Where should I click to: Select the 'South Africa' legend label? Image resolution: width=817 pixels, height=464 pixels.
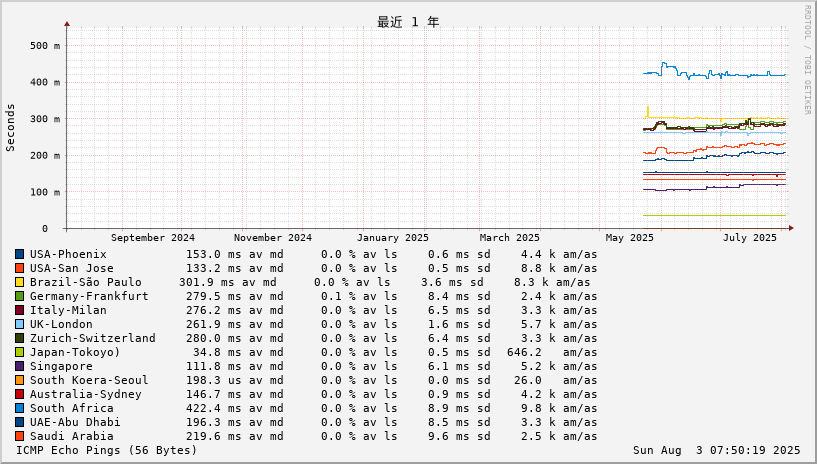click(x=71, y=408)
